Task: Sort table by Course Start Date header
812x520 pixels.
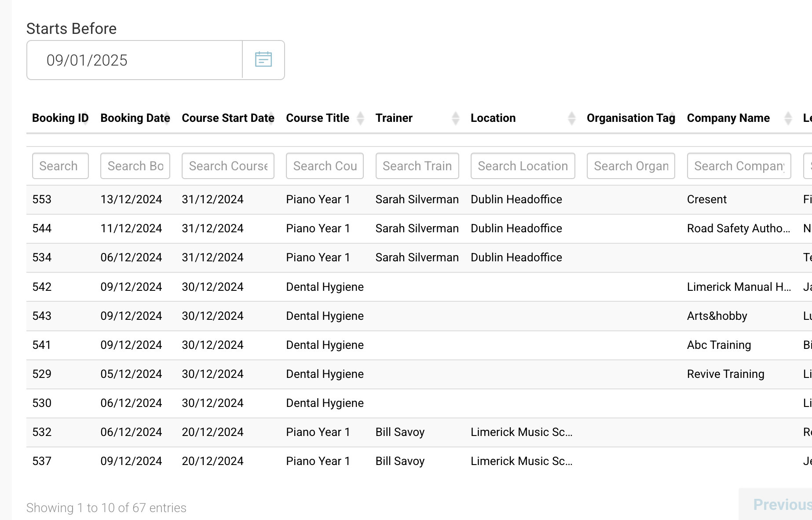Action: tap(227, 118)
